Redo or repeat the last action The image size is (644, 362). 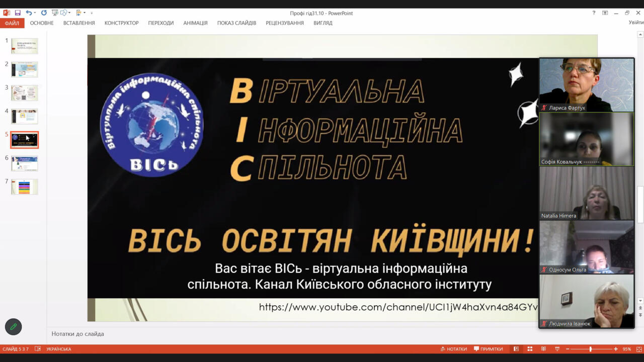44,13
